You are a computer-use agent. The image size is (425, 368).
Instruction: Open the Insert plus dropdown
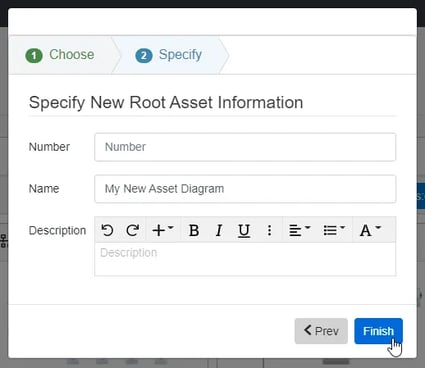(x=163, y=230)
